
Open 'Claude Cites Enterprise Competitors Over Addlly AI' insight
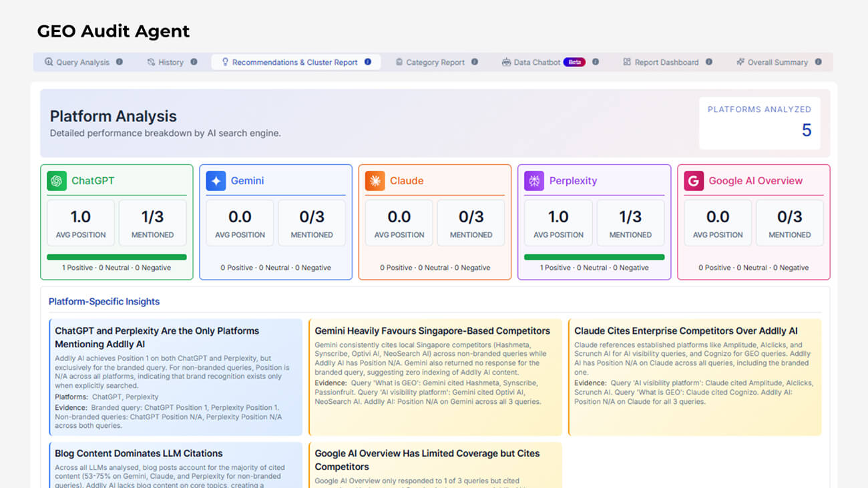pyautogui.click(x=694, y=377)
